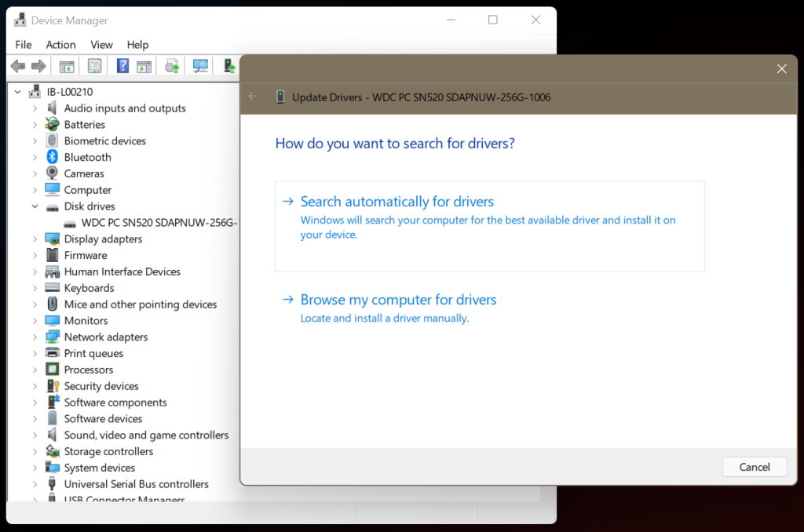
Task: Expand Mice and other pointing devices
Action: point(35,304)
